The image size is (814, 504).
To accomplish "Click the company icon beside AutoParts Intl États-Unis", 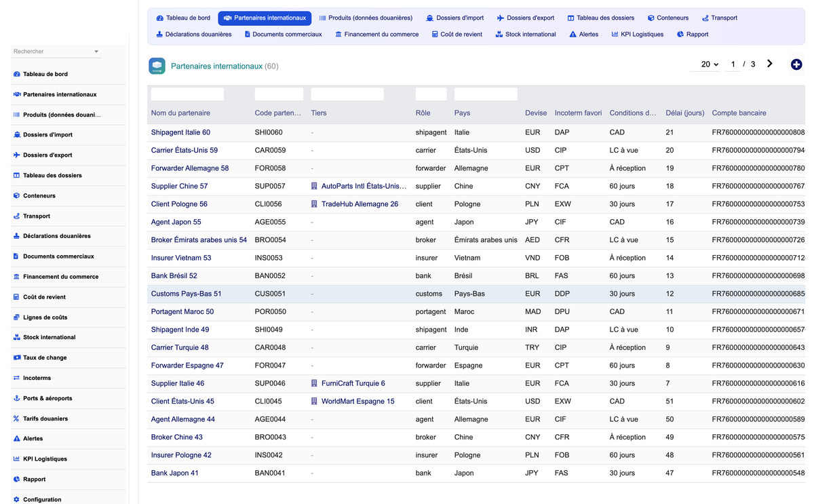I will pyautogui.click(x=314, y=186).
